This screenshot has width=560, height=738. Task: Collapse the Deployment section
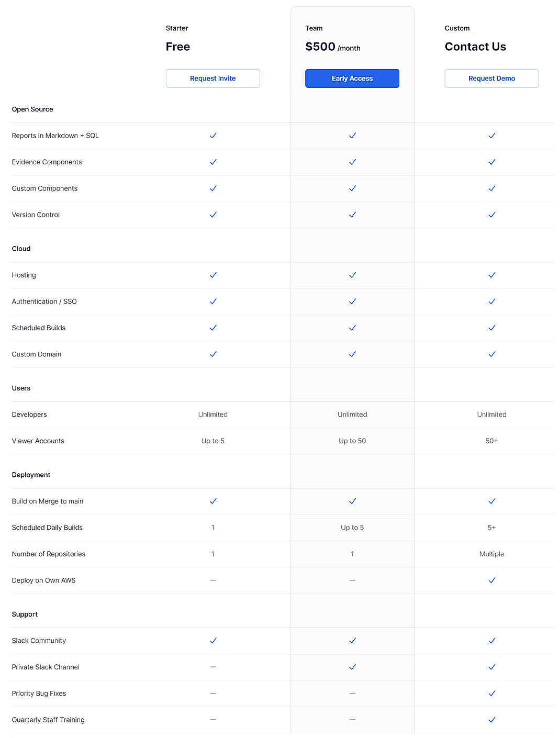click(x=31, y=475)
